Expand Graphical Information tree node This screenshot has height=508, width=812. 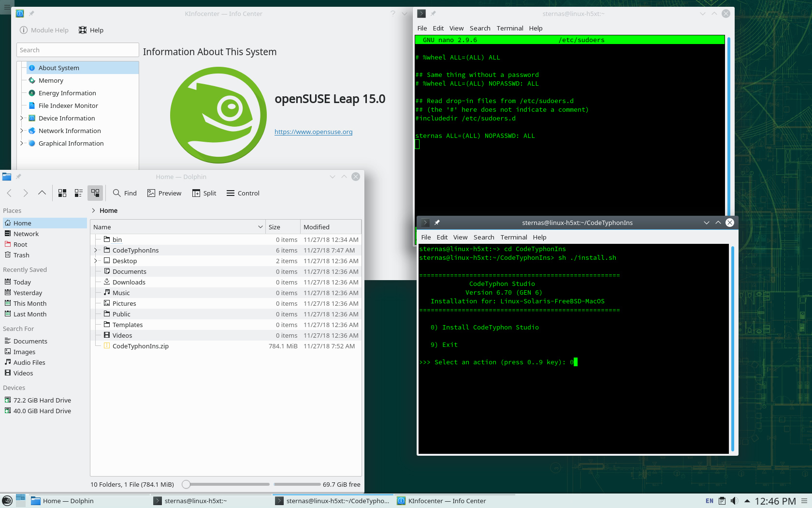coord(22,143)
